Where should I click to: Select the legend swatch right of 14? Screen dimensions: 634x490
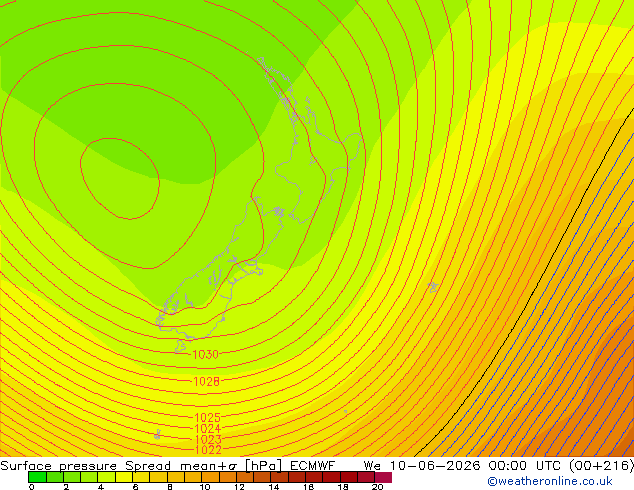(280, 477)
